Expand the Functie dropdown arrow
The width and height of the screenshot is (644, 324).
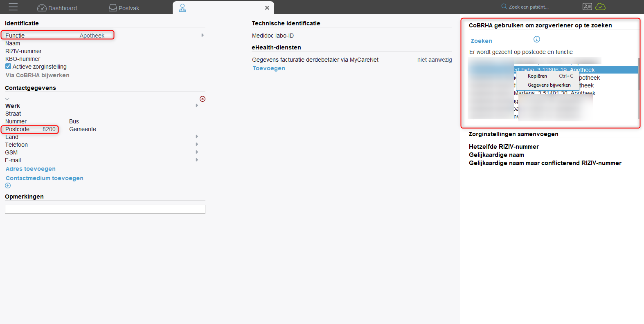pos(203,35)
